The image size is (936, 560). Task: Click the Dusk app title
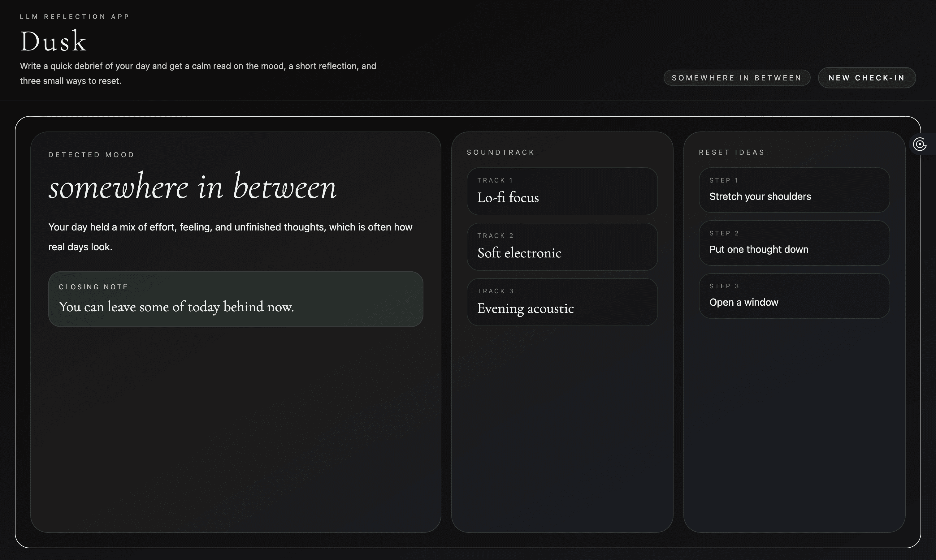point(53,41)
